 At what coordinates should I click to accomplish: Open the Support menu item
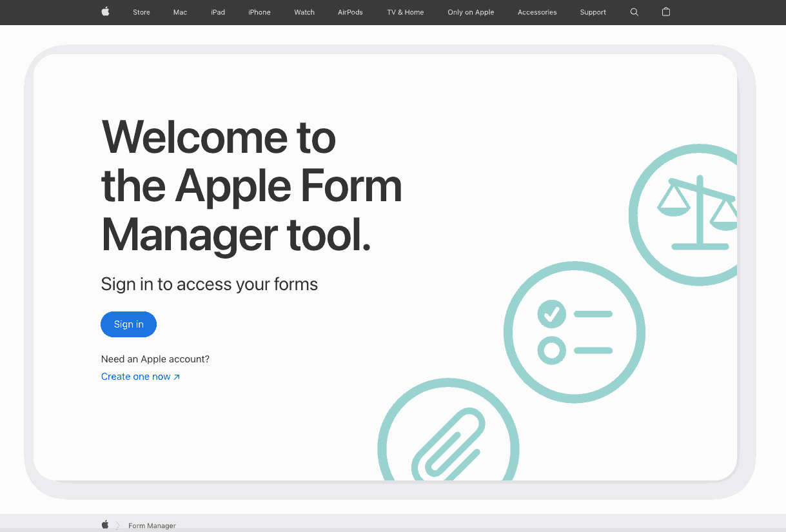click(593, 12)
